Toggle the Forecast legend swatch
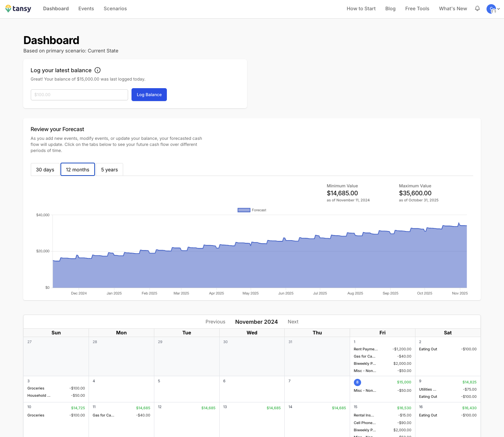The width and height of the screenshot is (504, 437). 244,210
